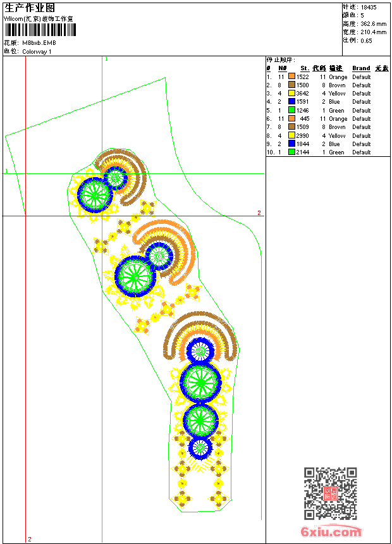Click the brown swatch in stop row 2
This screenshot has height=544, width=392.
click(291, 85)
